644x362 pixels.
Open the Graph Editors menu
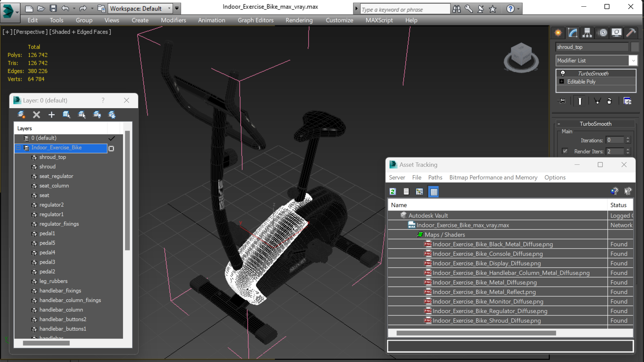pos(255,20)
